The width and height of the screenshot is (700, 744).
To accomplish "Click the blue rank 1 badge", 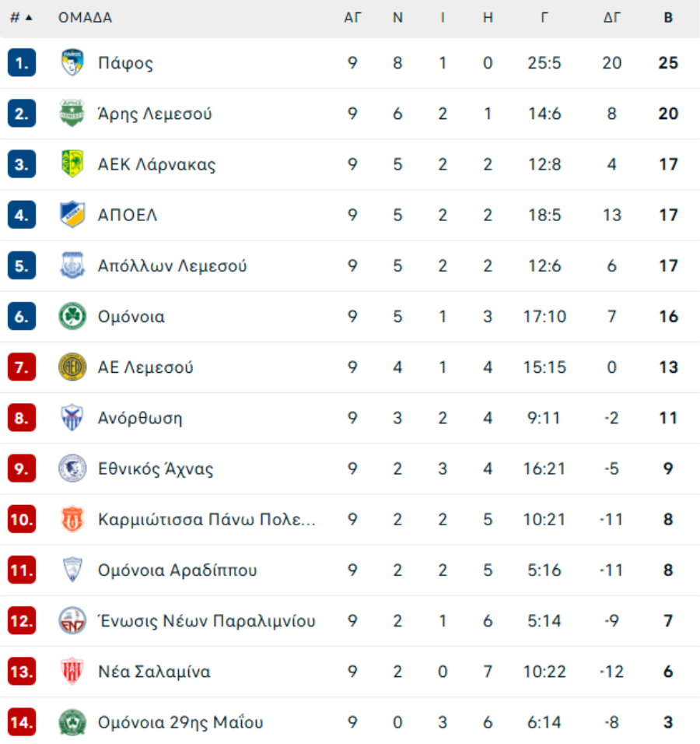I will tap(22, 62).
